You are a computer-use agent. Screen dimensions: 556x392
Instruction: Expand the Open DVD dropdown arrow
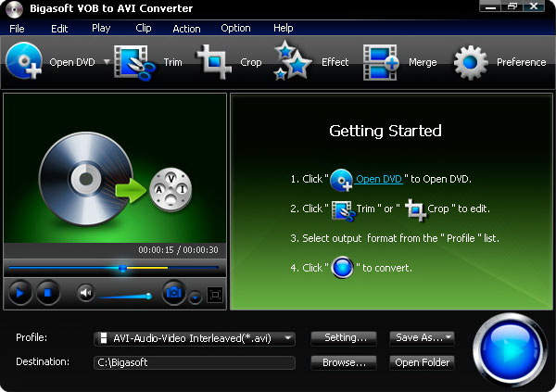(x=107, y=62)
